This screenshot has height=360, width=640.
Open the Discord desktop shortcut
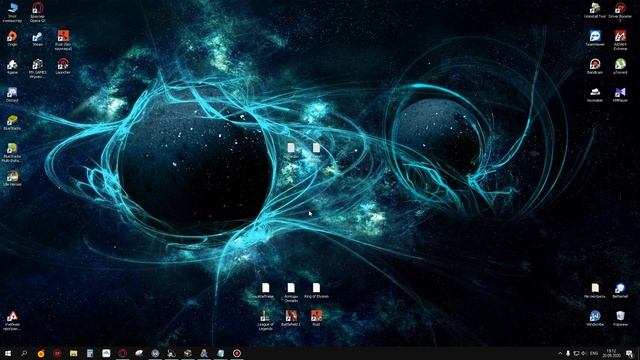coord(12,94)
